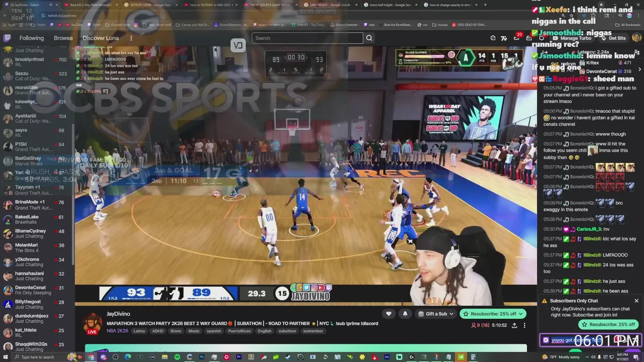Open a new browser tab
The height and width of the screenshot is (362, 644).
pos(486,5)
